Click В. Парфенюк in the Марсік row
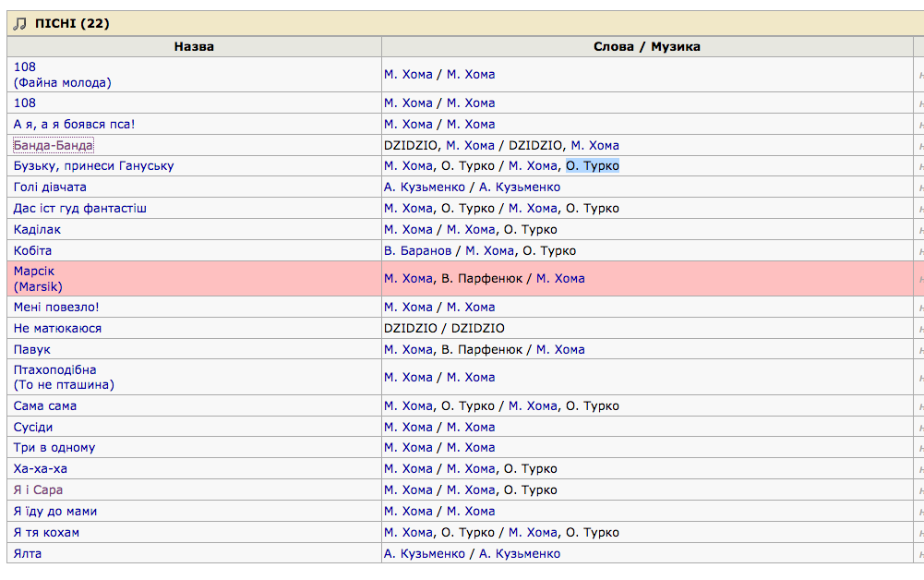Viewport: 924px width, 580px height. coord(482,279)
